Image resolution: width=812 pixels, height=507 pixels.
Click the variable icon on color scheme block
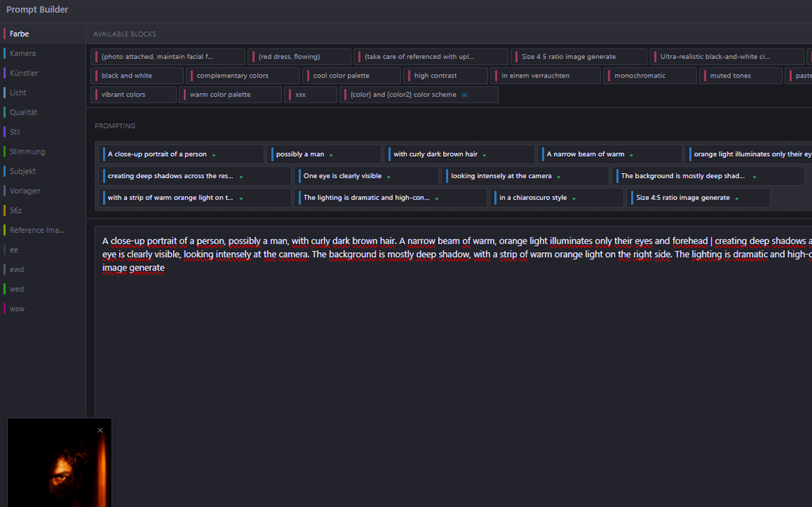click(464, 95)
